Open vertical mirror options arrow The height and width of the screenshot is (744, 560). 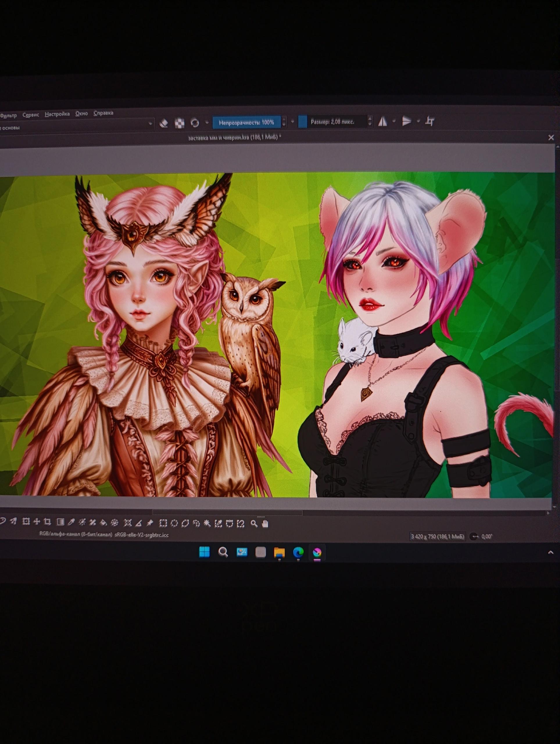click(418, 121)
